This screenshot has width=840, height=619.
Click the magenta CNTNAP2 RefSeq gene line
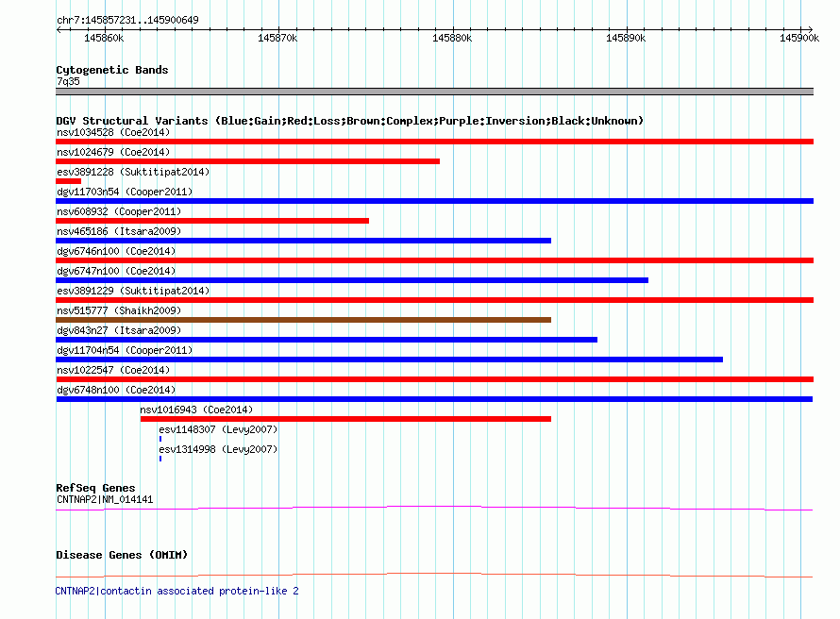coord(434,508)
